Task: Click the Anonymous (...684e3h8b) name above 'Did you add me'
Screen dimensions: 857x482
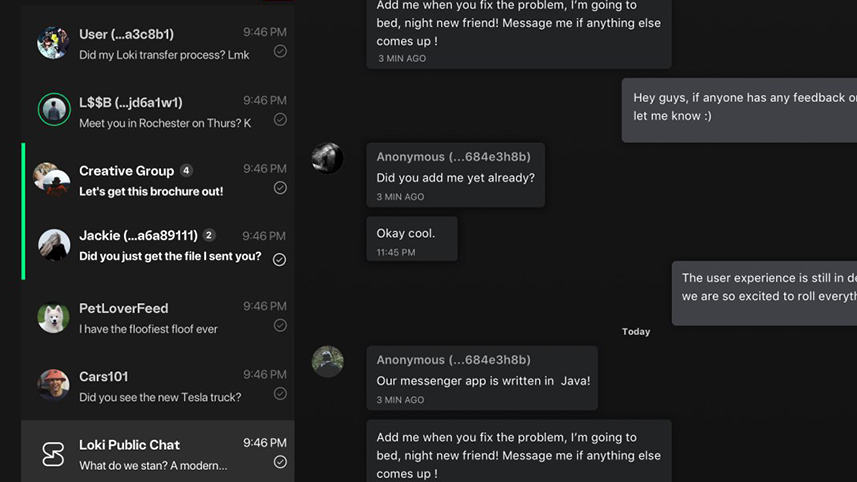Action: coord(453,157)
